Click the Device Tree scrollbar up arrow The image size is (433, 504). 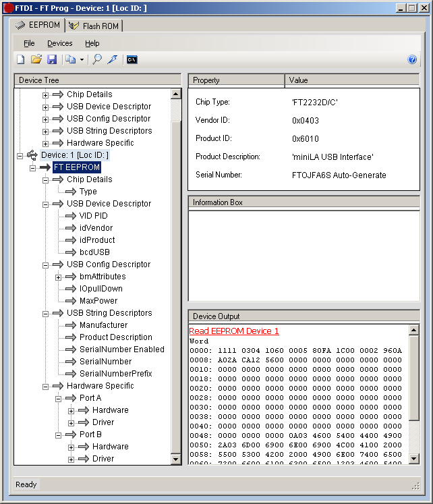coord(175,94)
